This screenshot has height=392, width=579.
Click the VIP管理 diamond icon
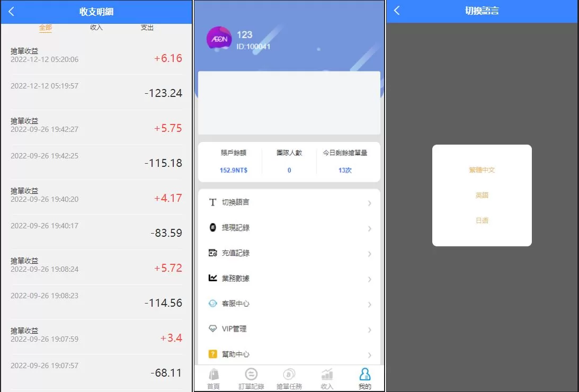point(213,328)
